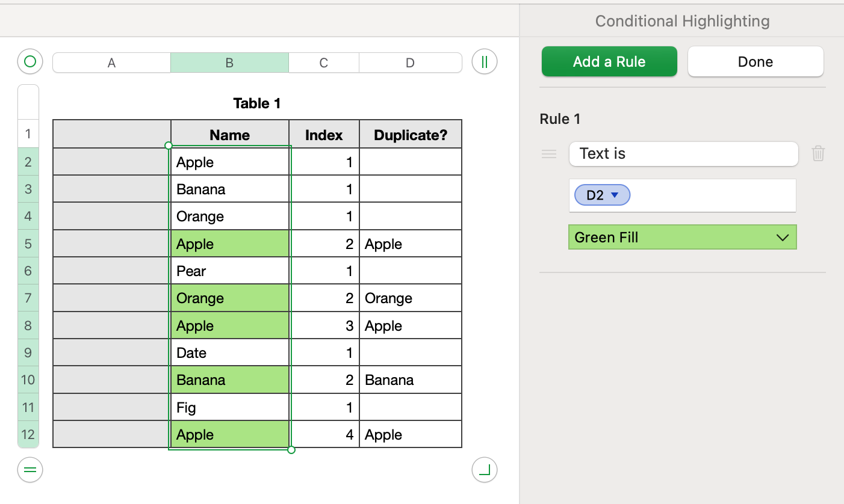Click the add row handle icon
The height and width of the screenshot is (504, 844).
(30, 470)
